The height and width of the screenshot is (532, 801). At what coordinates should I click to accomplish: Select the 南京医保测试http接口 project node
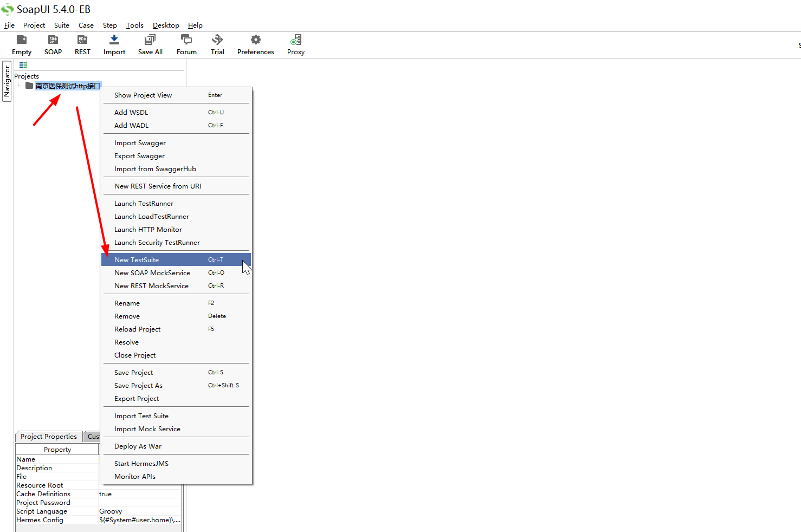point(68,86)
